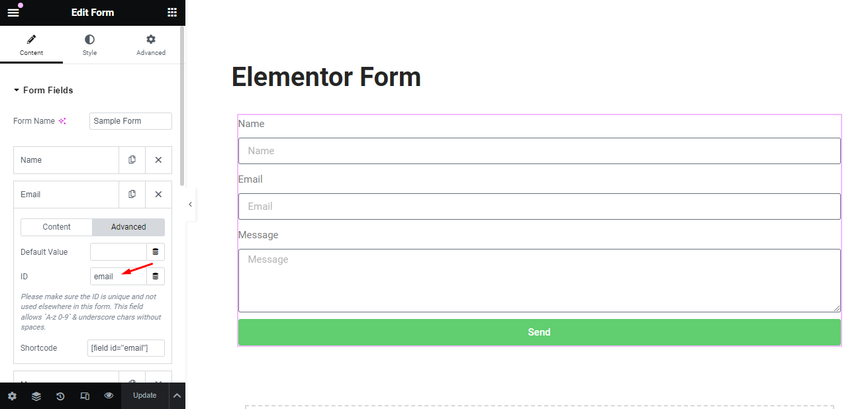The width and height of the screenshot is (868, 409).
Task: Switch to the Style tab
Action: (89, 45)
